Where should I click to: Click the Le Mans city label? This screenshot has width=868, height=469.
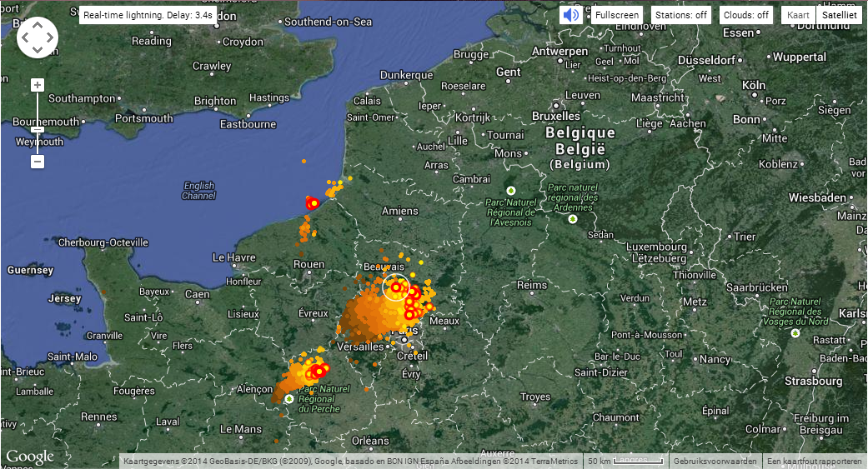tap(241, 429)
